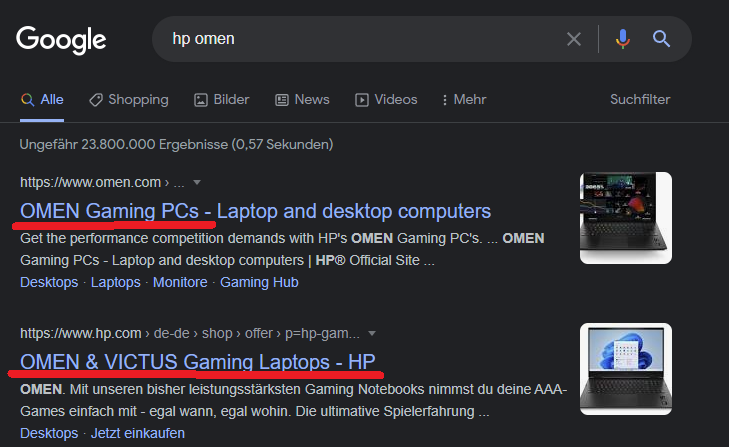Clear the search box with the X icon
The width and height of the screenshot is (729, 447).
[574, 39]
